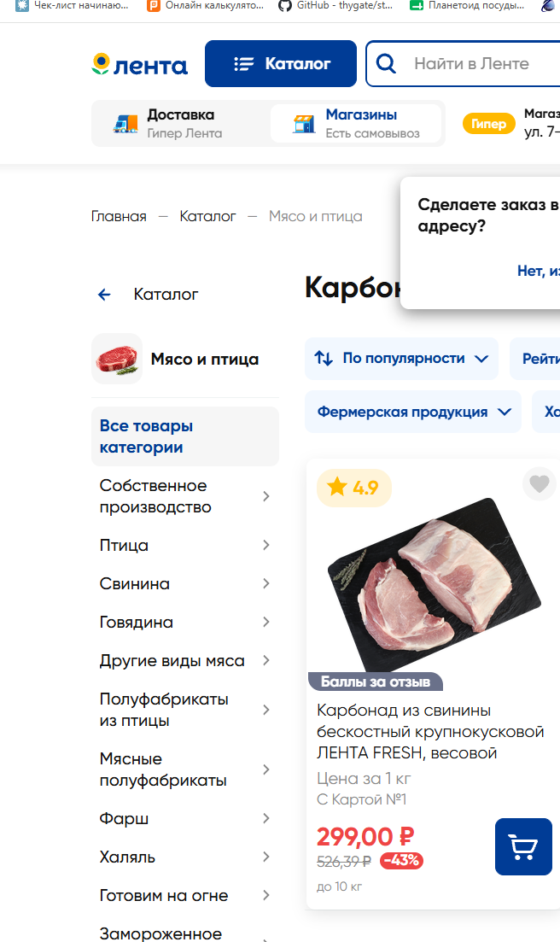Click the Лента sunflower logo

pyautogui.click(x=139, y=64)
